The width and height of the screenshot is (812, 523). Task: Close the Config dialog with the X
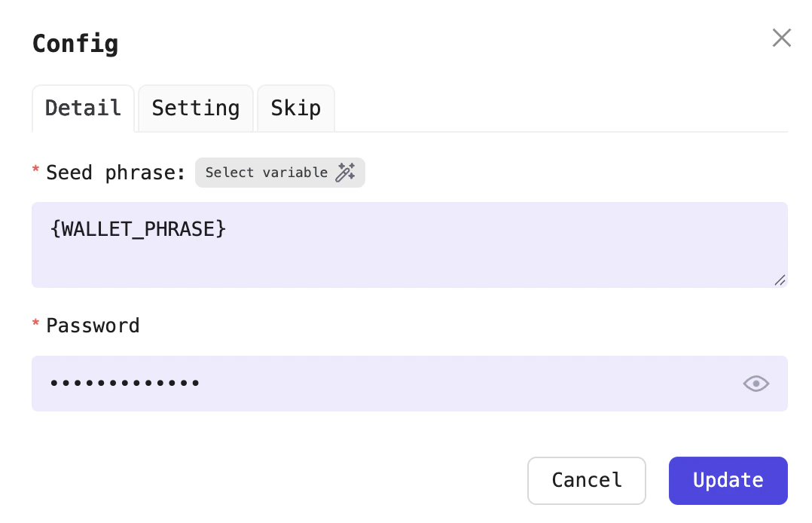click(781, 38)
